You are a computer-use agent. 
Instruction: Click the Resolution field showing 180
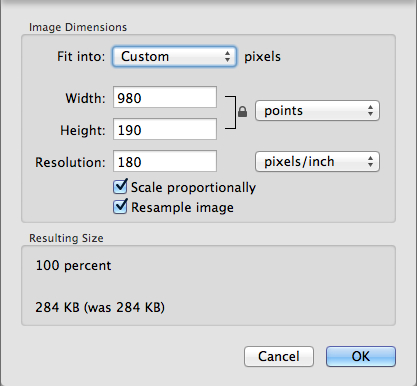(x=165, y=161)
